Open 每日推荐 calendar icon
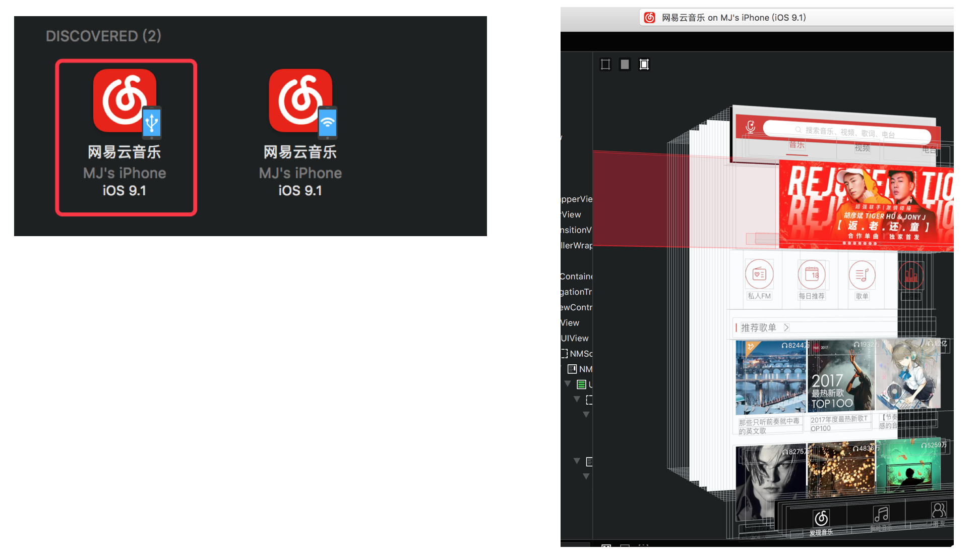The height and width of the screenshot is (556, 980). tap(812, 274)
